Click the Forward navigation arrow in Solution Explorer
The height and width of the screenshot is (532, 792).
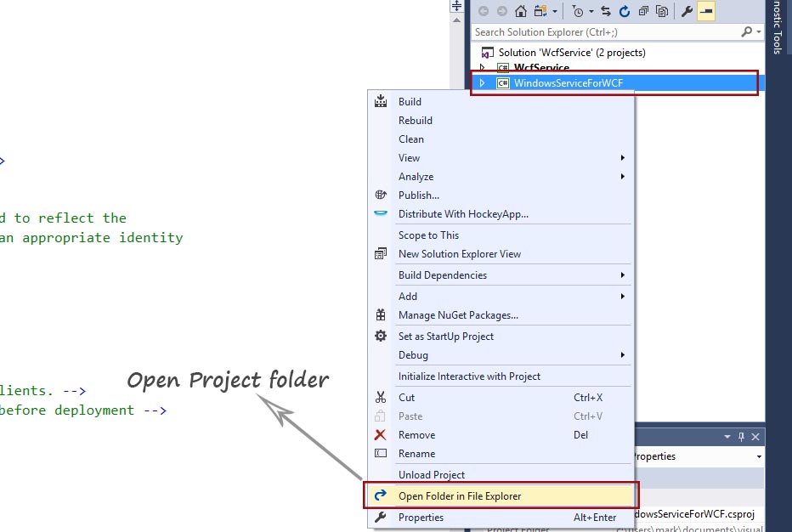502,11
